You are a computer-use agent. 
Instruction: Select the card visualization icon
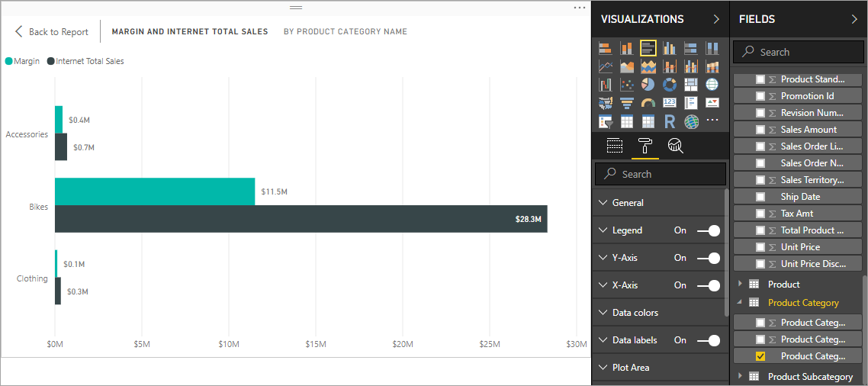point(670,103)
